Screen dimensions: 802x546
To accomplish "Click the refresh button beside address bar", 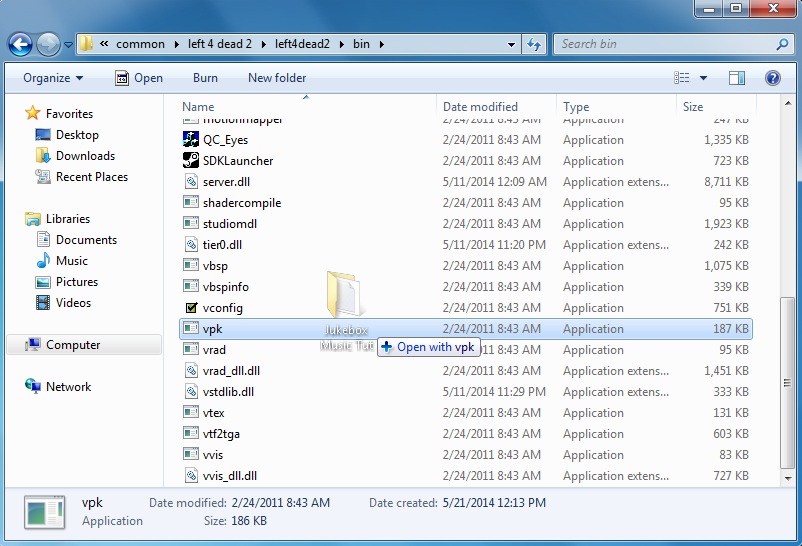I will (534, 45).
